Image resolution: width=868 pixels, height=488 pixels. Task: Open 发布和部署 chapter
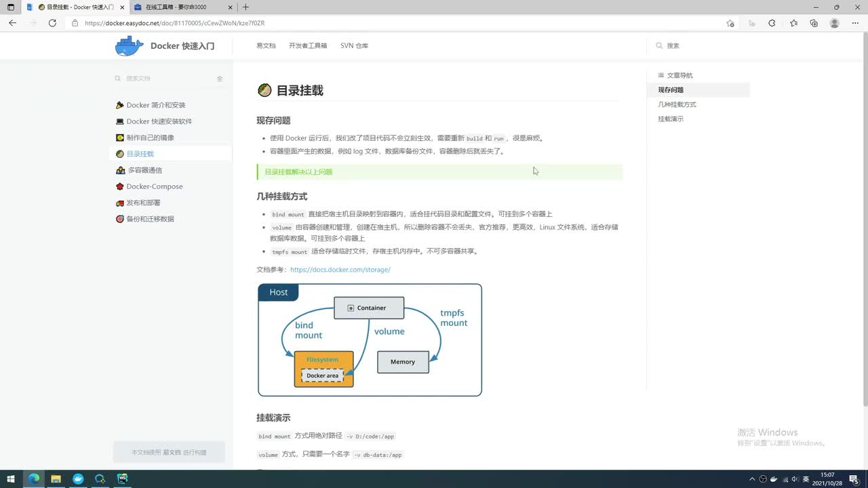[143, 203]
